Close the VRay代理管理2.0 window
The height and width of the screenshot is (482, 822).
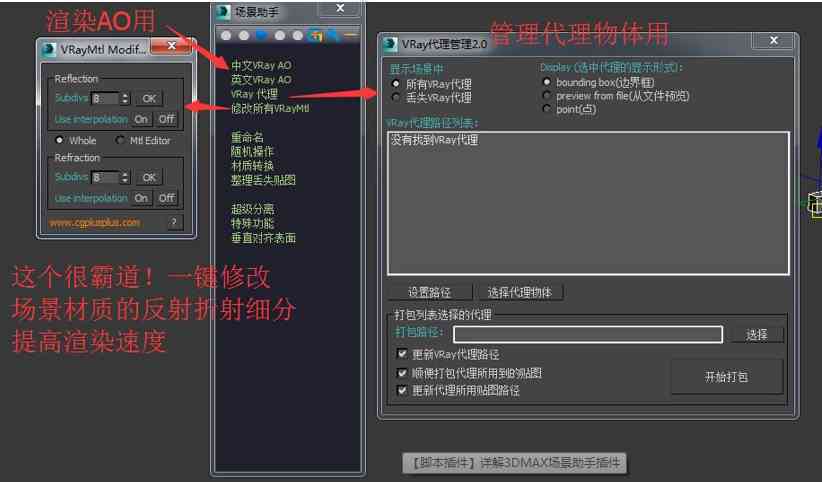pos(773,40)
